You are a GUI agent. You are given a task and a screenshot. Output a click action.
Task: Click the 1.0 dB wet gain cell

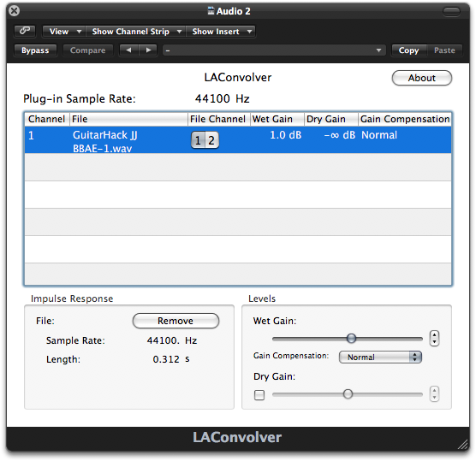point(286,135)
